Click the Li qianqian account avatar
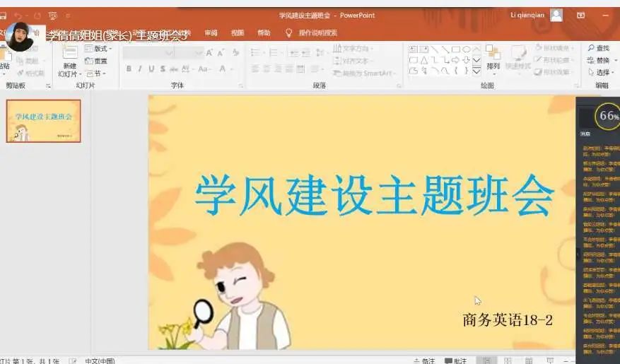Viewport: 620px width, 364px height. pos(556,16)
